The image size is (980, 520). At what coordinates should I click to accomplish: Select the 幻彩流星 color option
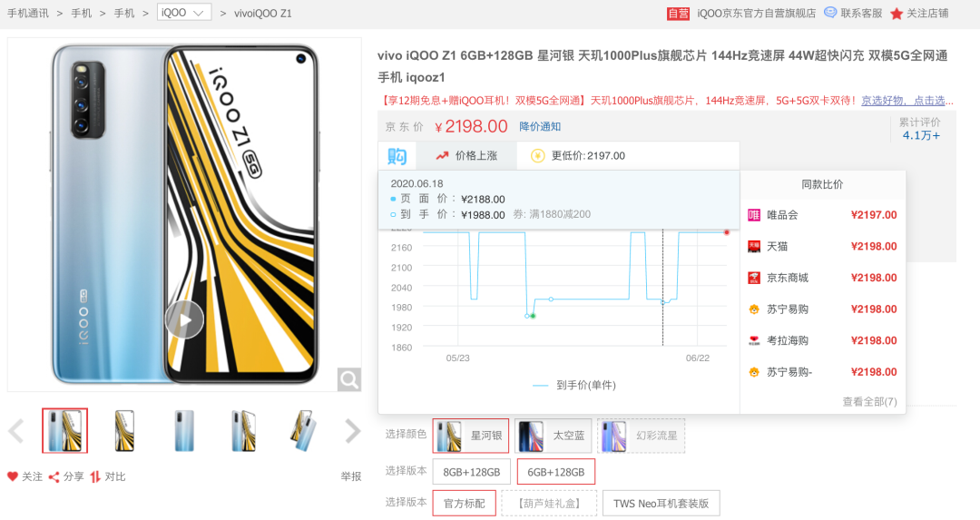pos(642,436)
